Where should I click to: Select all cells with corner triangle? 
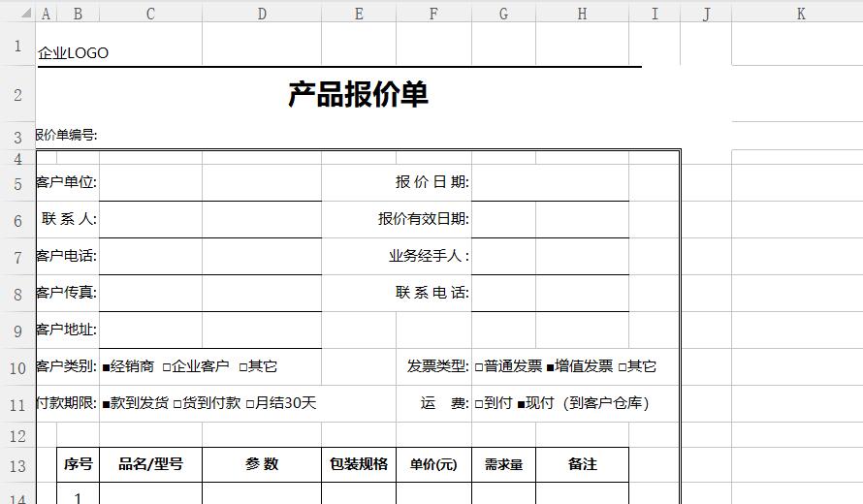coord(26,14)
